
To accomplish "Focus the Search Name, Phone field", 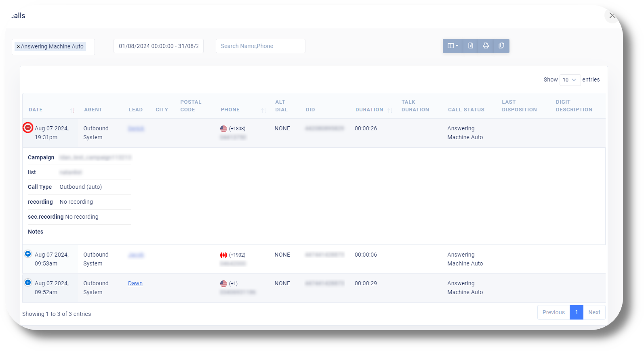I will tap(261, 46).
